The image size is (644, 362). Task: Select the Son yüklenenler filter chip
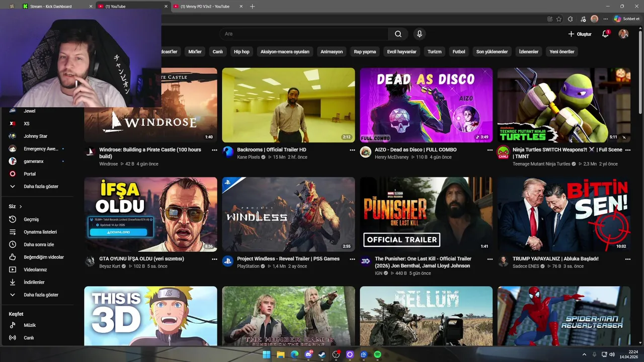click(x=492, y=51)
